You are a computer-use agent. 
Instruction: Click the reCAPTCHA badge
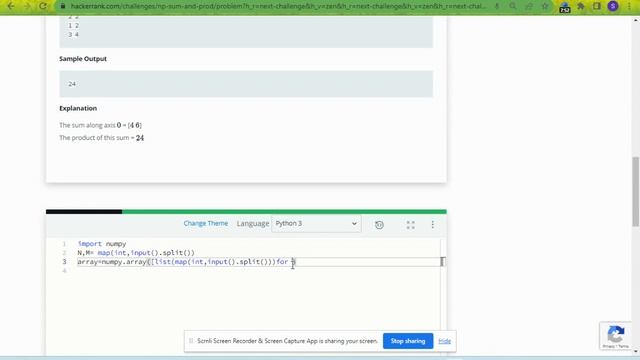tap(616, 336)
